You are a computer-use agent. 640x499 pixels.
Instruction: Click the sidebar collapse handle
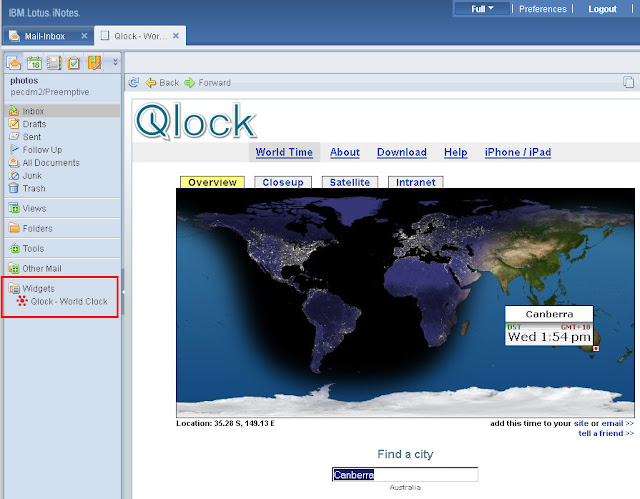pyautogui.click(x=123, y=292)
